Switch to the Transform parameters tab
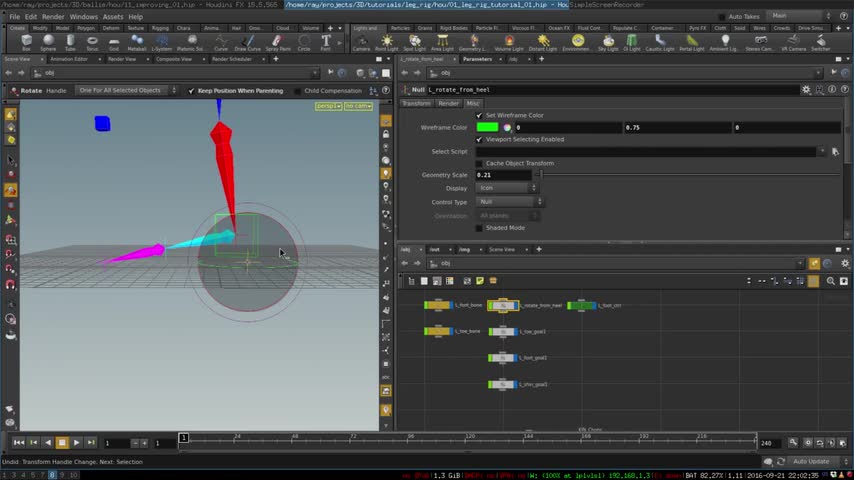The width and height of the screenshot is (854, 480). click(416, 103)
